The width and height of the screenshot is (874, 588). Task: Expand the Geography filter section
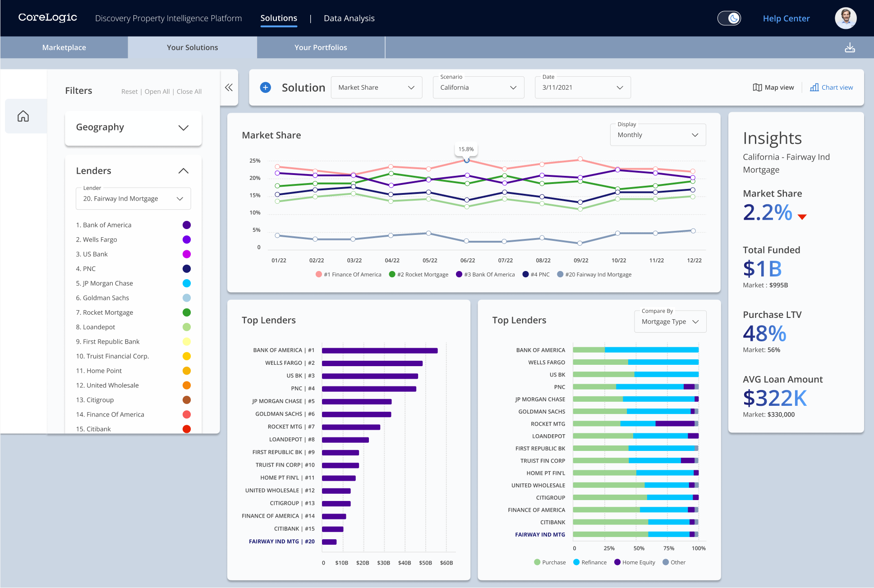coord(133,128)
